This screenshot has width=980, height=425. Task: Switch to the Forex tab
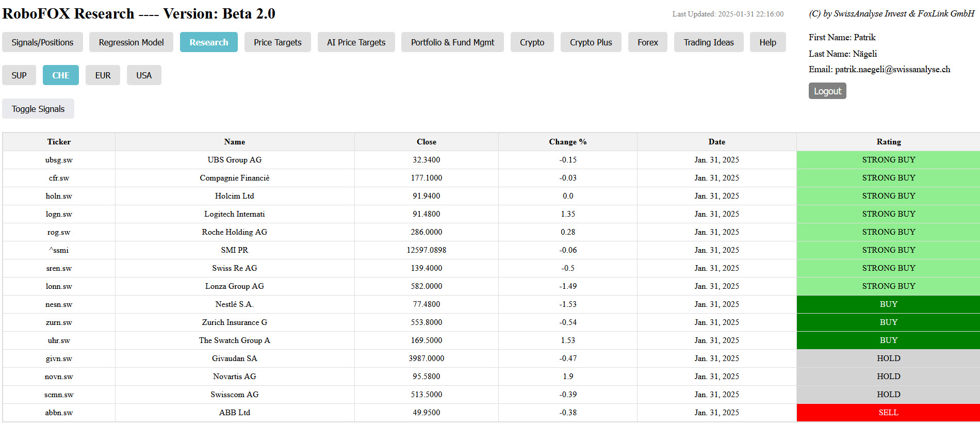(647, 42)
